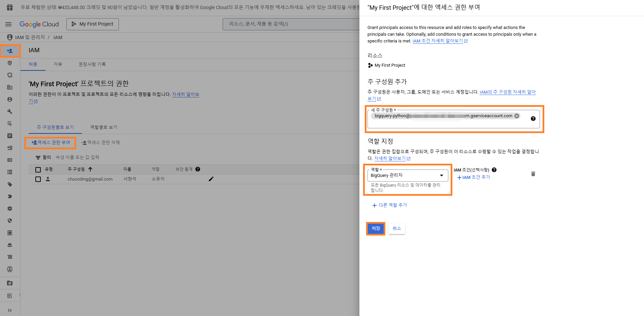This screenshot has height=316, width=644.
Task: Open the ID card sidebar icon
Action: click(10, 160)
